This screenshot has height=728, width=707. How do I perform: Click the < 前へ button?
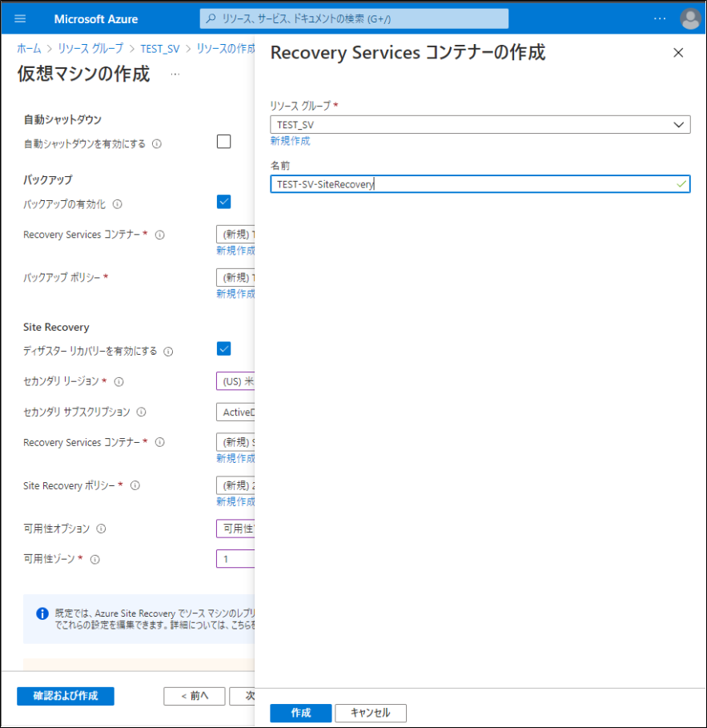pos(194,696)
